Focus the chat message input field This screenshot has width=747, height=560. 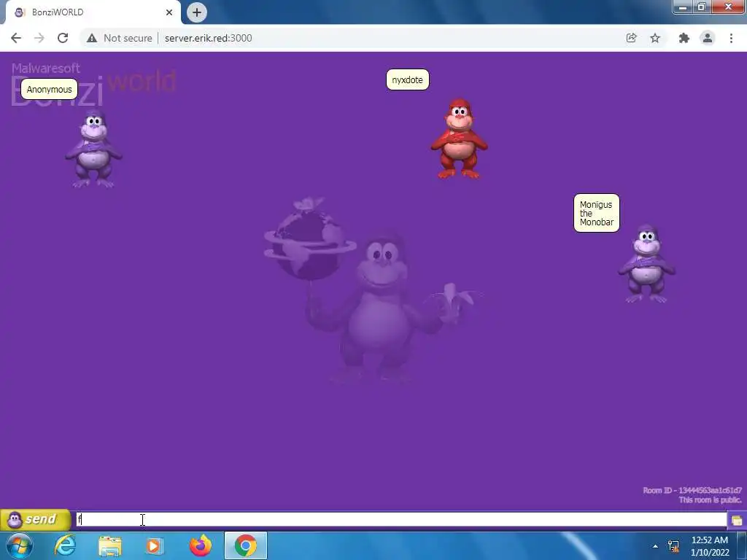click(401, 519)
